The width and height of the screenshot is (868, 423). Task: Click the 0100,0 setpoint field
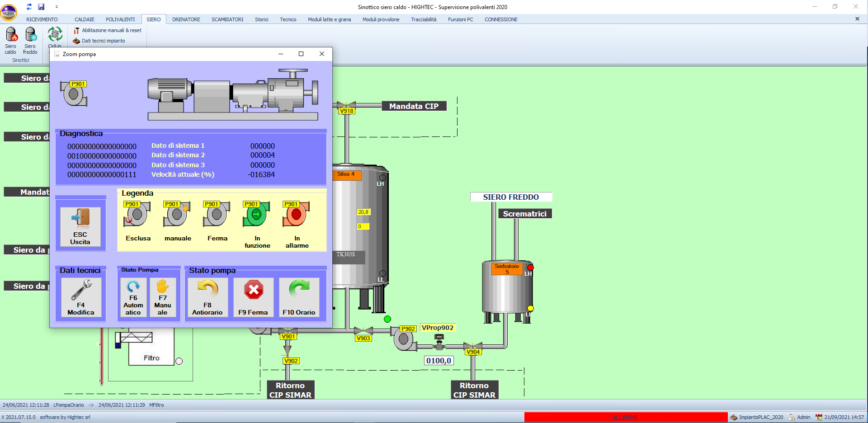pos(439,361)
